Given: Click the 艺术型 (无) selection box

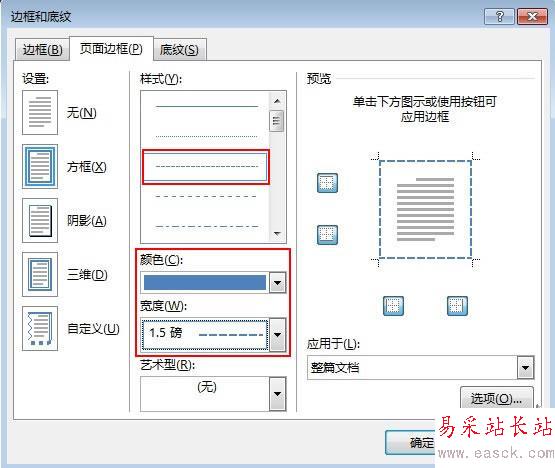Looking at the screenshot, I should click(x=205, y=394).
